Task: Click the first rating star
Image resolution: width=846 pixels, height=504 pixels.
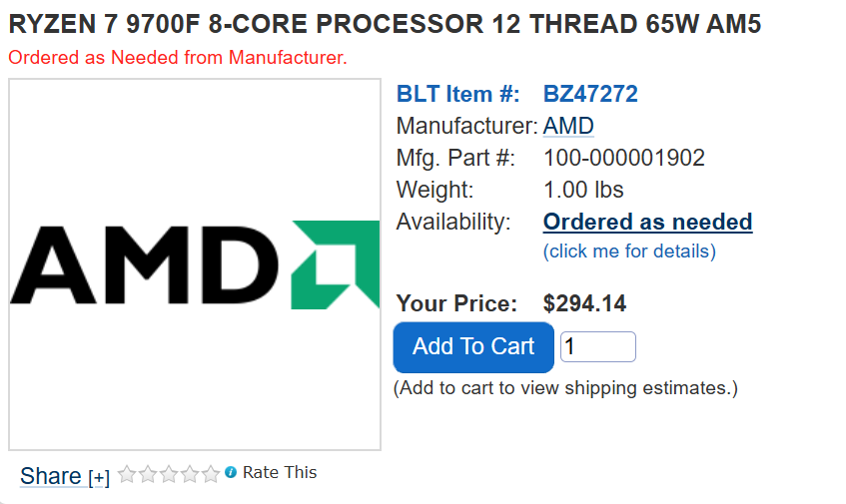Action: pyautogui.click(x=127, y=474)
